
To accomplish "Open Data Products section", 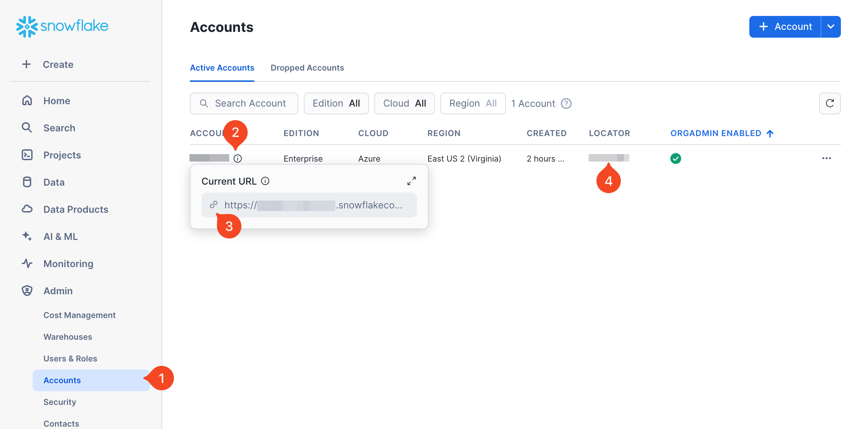I will pos(76,209).
